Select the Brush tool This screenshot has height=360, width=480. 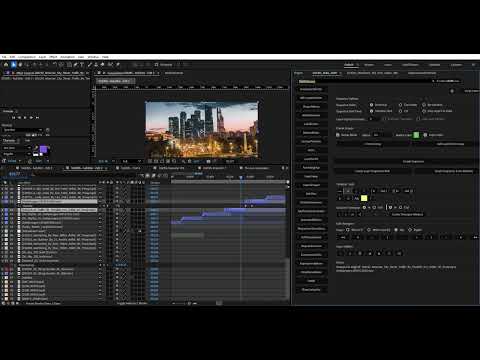[89, 65]
